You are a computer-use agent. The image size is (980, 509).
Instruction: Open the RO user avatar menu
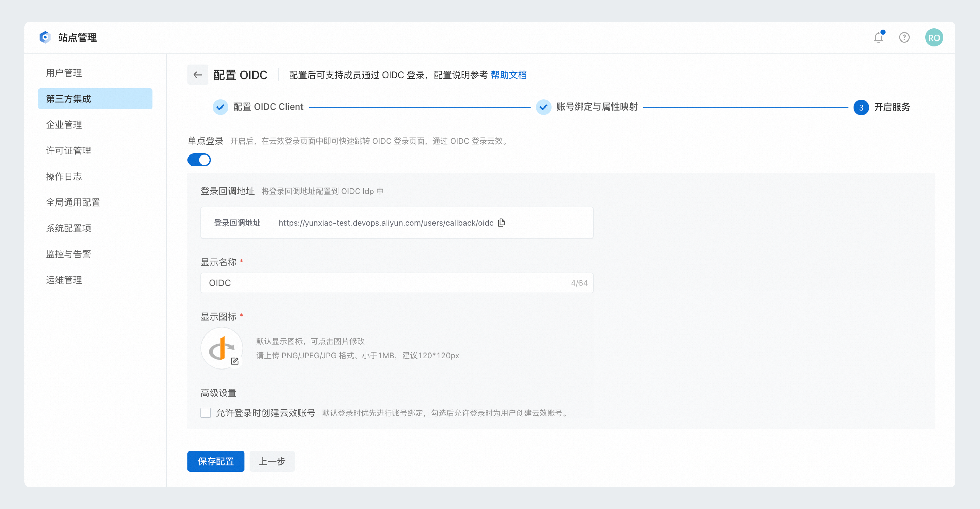tap(934, 37)
